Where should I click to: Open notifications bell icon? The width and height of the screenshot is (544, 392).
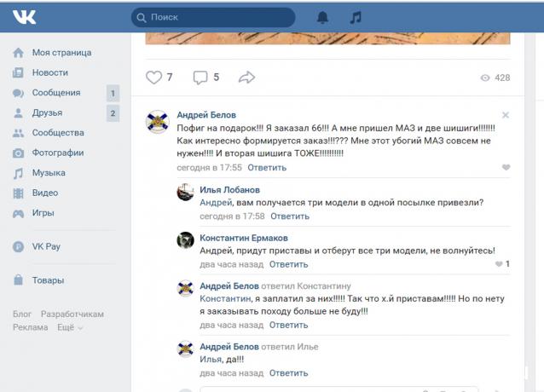tap(322, 17)
